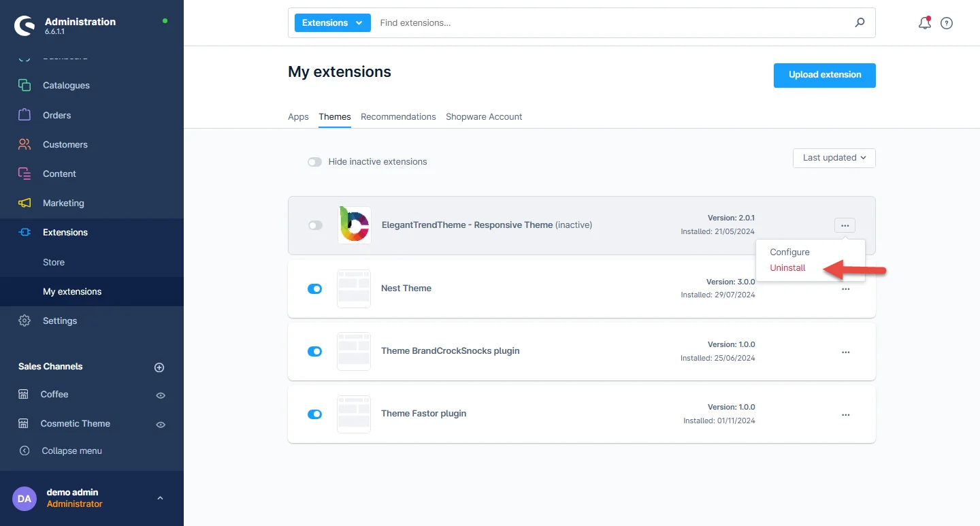Activate the ElegantTrendTheme toggle
The height and width of the screenshot is (526, 980).
click(x=315, y=225)
